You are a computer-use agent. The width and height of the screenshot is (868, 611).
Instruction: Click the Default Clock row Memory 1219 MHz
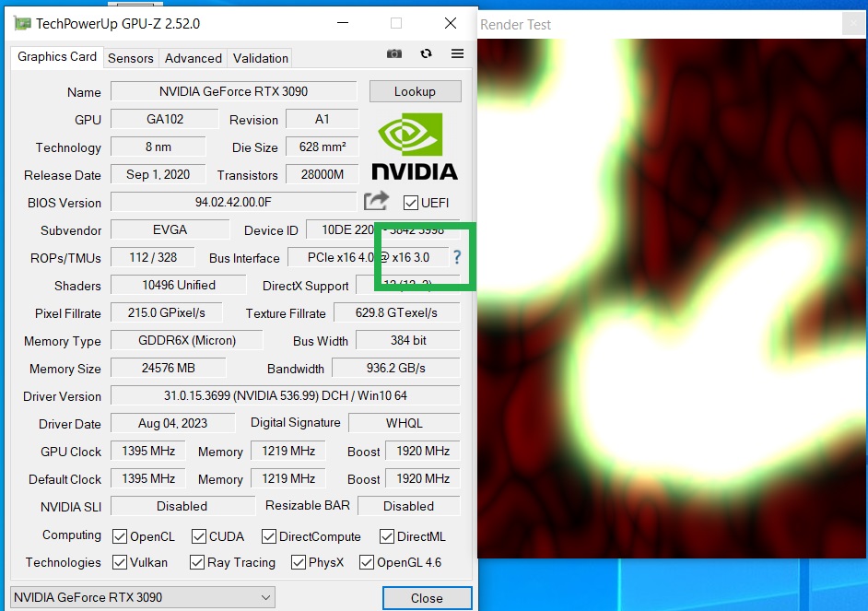point(288,478)
